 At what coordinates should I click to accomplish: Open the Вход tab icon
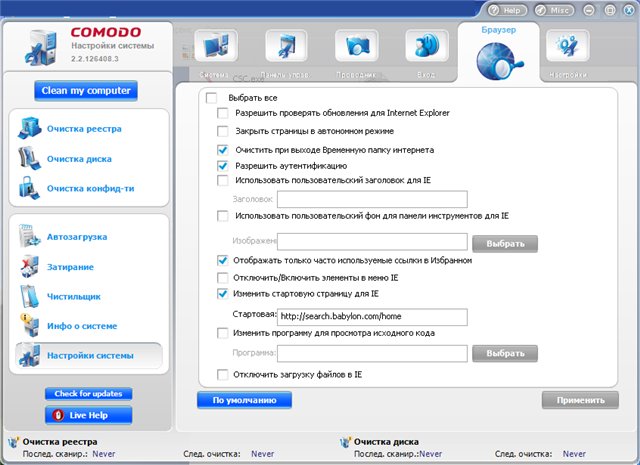coord(426,50)
